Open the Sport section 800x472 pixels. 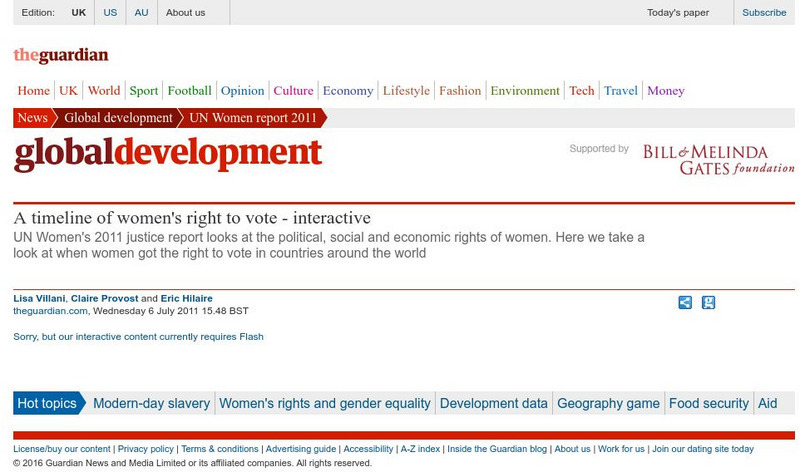(144, 91)
